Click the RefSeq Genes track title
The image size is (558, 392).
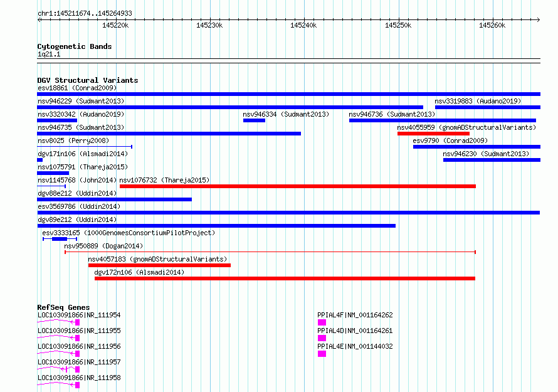coord(63,307)
